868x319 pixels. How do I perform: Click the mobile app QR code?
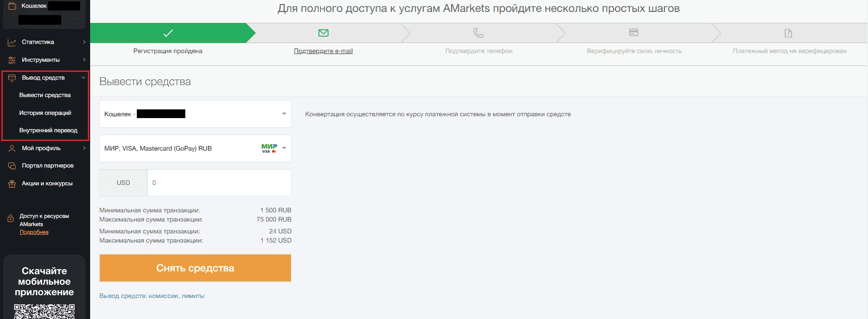44,311
